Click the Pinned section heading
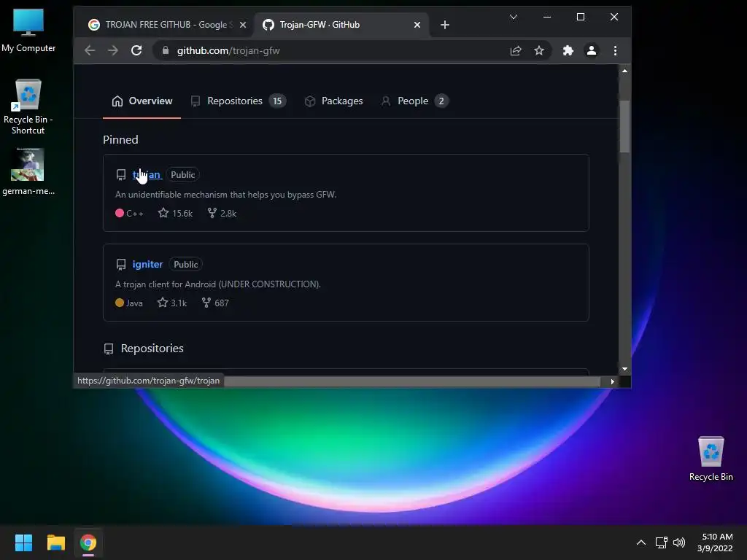Viewport: 747px width, 560px height. 120,139
